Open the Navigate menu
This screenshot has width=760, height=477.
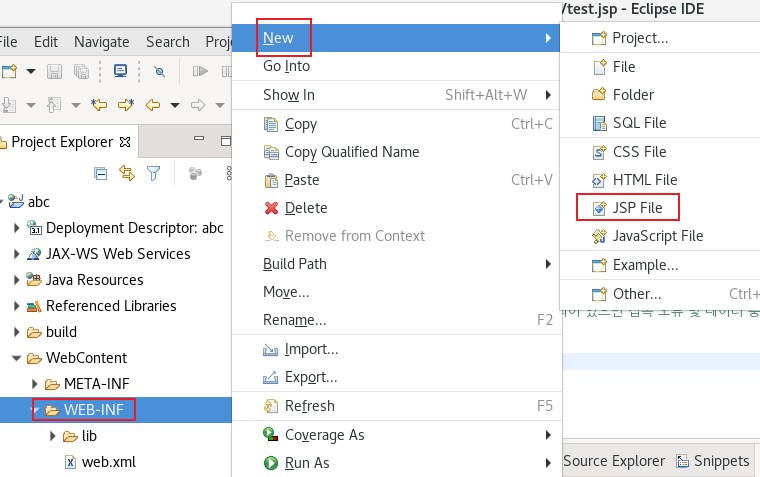[102, 42]
